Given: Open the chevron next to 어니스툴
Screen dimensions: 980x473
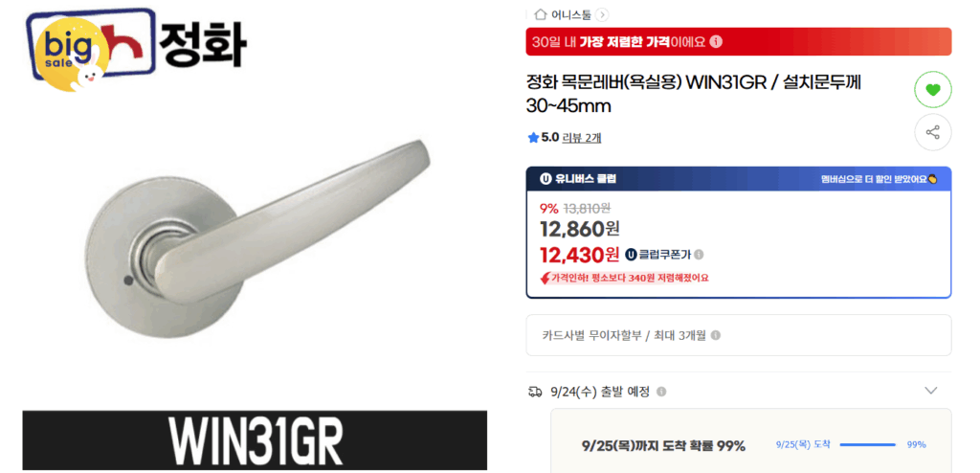Looking at the screenshot, I should pos(602,14).
